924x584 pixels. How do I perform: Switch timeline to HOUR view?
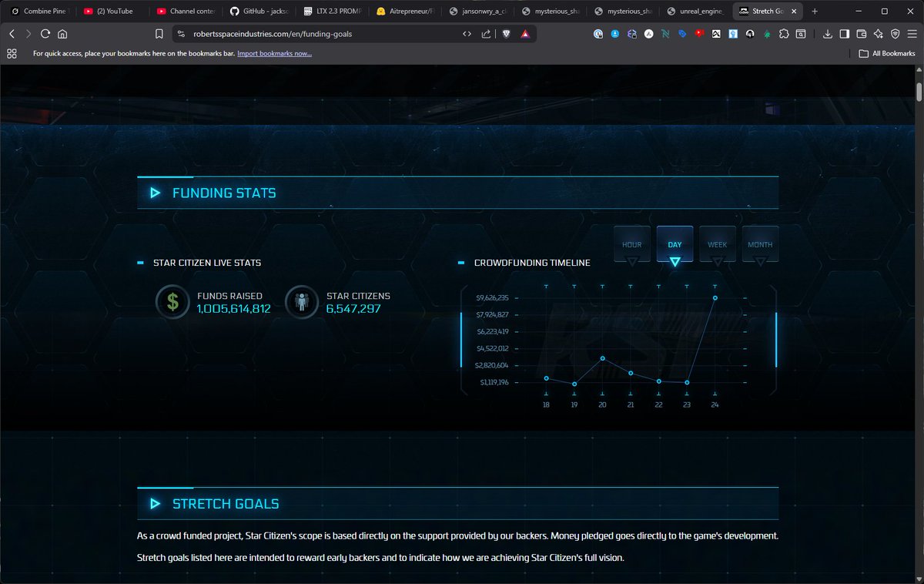(x=632, y=244)
